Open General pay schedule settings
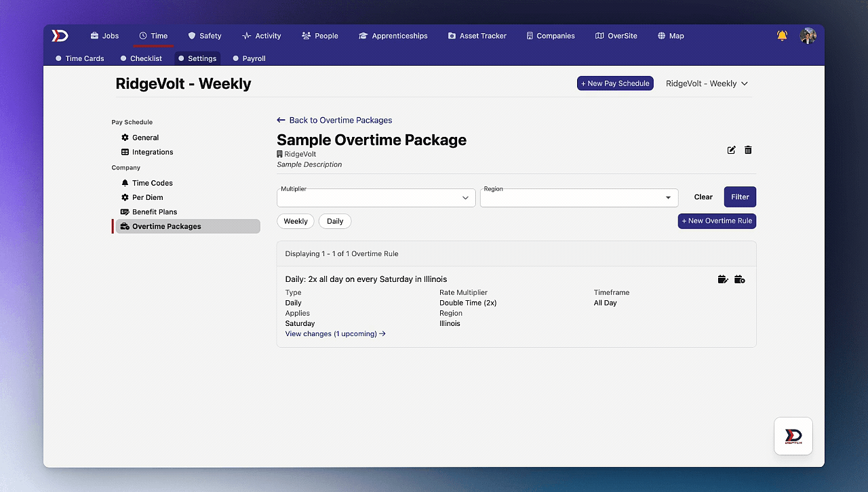Screen dimensions: 868x492 tap(140, 138)
